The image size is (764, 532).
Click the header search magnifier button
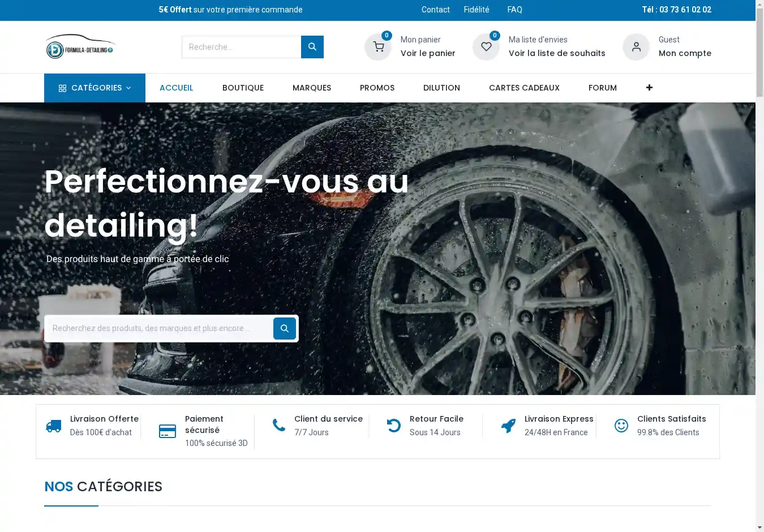tap(312, 47)
